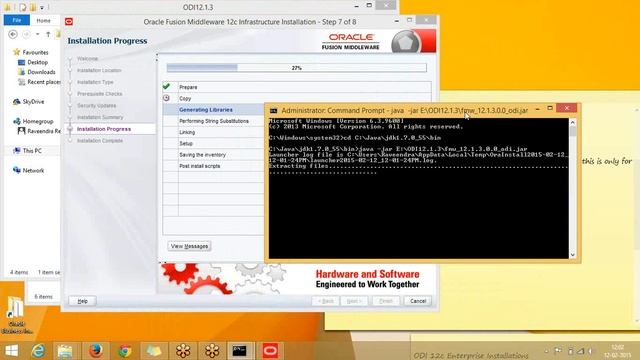The width and height of the screenshot is (640, 360).
Task: Click Explorer up-one-level arrow
Action: point(48,34)
